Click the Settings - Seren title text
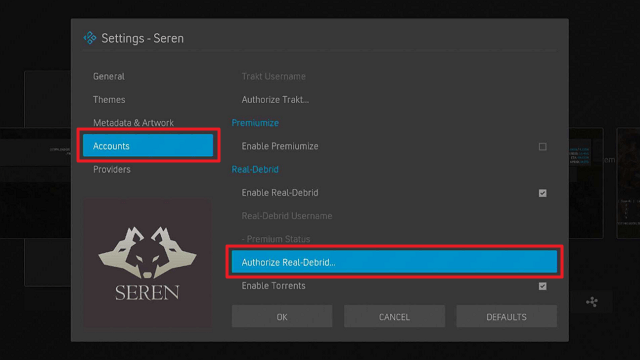 point(142,38)
